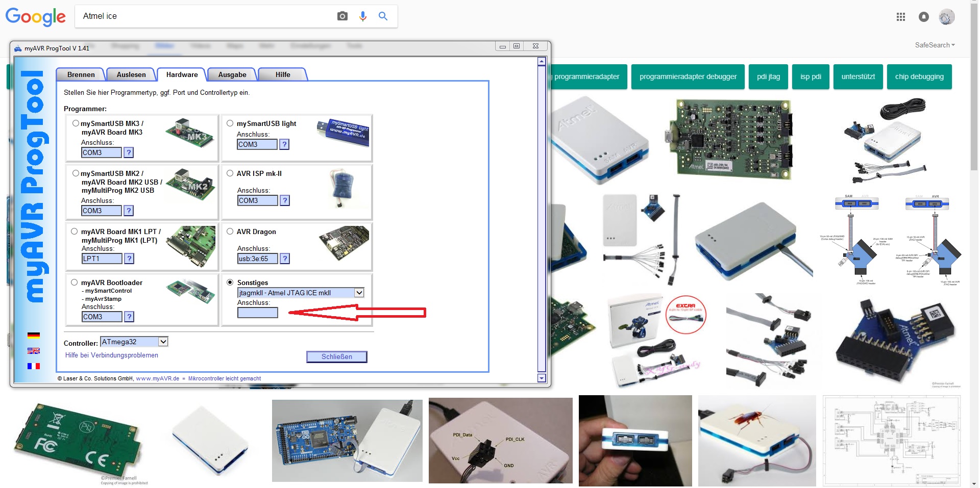The image size is (980, 488).
Task: Switch to the Auslesen tab
Action: pyautogui.click(x=131, y=74)
